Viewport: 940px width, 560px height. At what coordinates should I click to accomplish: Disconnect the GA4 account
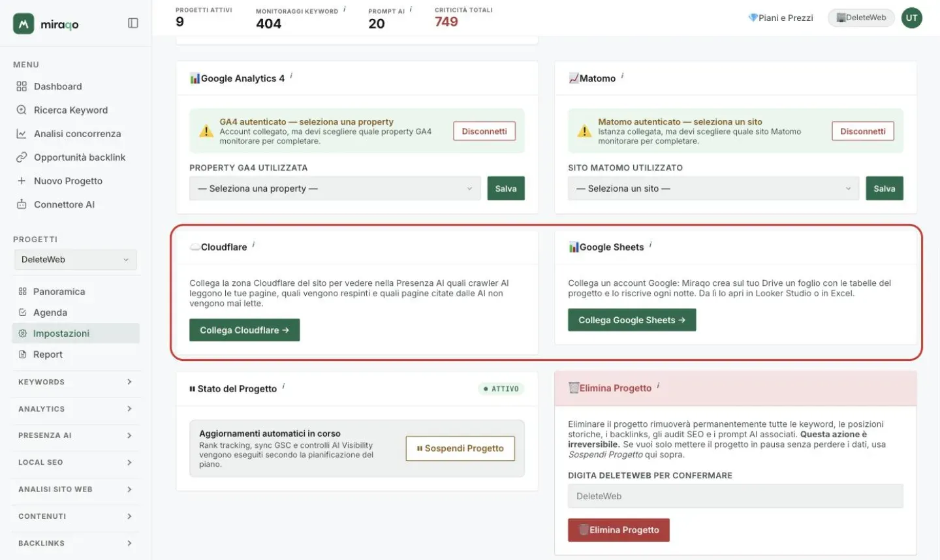[x=484, y=131]
